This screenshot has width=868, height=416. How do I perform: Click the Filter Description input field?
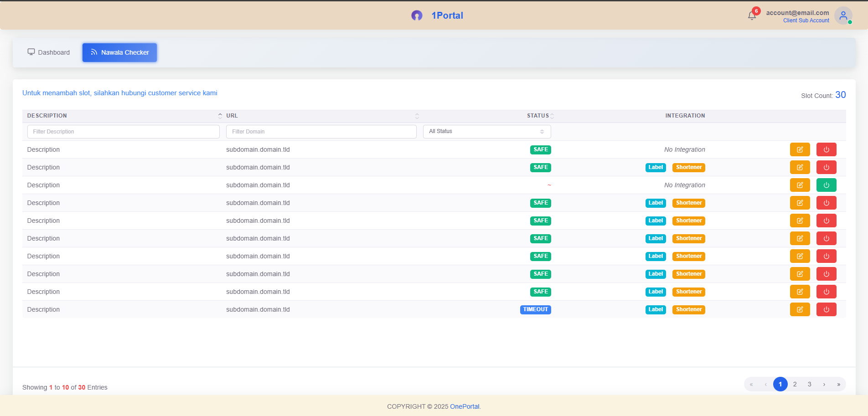[123, 131]
